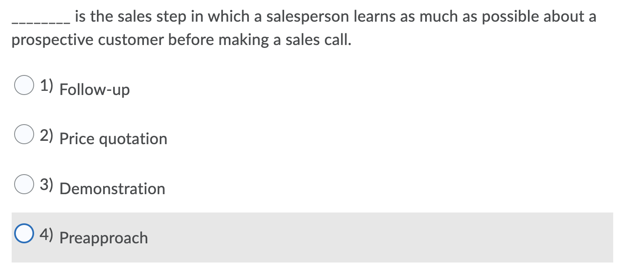Select the Follow-up radio button
The height and width of the screenshot is (265, 644).
[x=25, y=85]
